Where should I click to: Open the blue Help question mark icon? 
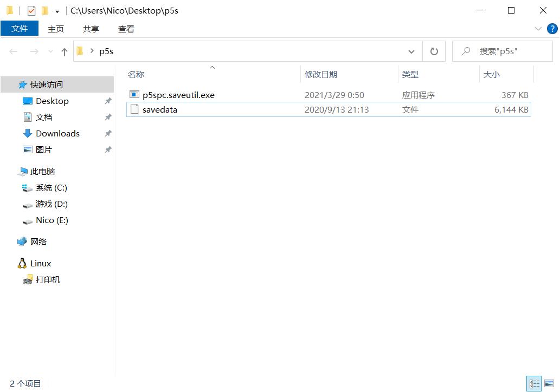(x=552, y=29)
